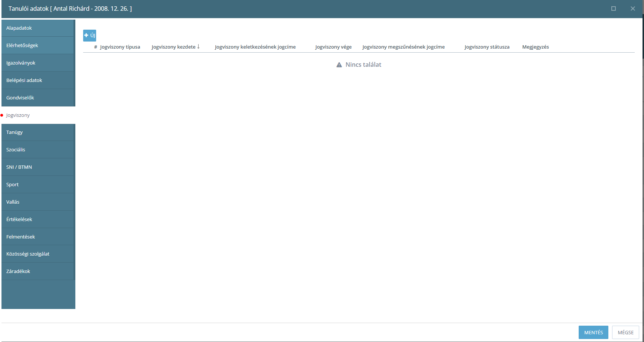Sort by Jogviszony vége column
Image resolution: width=644 pixels, height=342 pixels.
(333, 47)
